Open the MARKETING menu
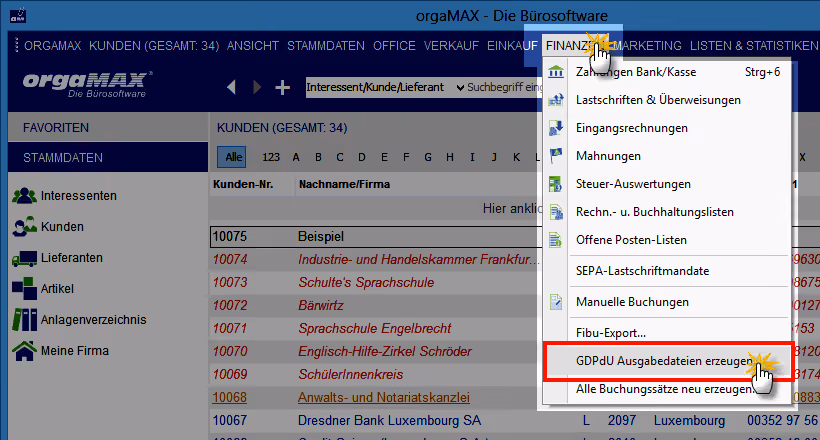The height and width of the screenshot is (440, 820). click(x=647, y=46)
